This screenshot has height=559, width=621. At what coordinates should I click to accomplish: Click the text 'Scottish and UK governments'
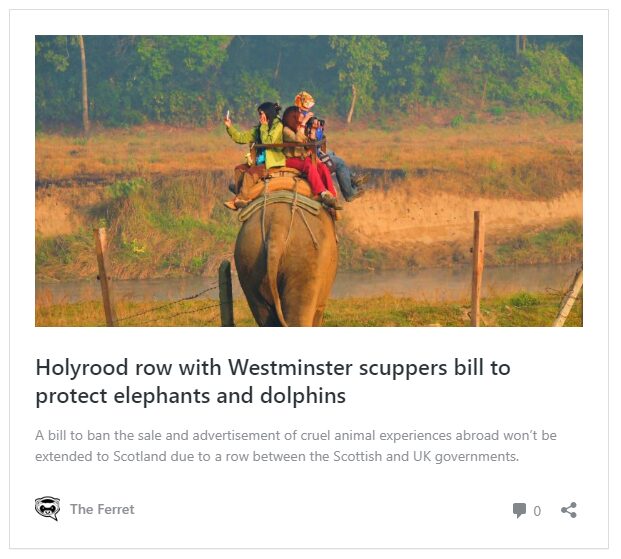pos(426,456)
